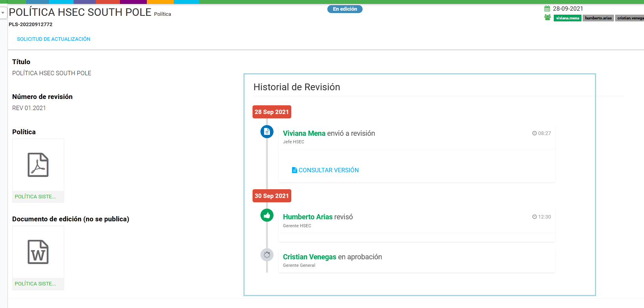Image resolution: width=644 pixels, height=308 pixels.
Task: Click the En edición status badge
Action: 345,9
